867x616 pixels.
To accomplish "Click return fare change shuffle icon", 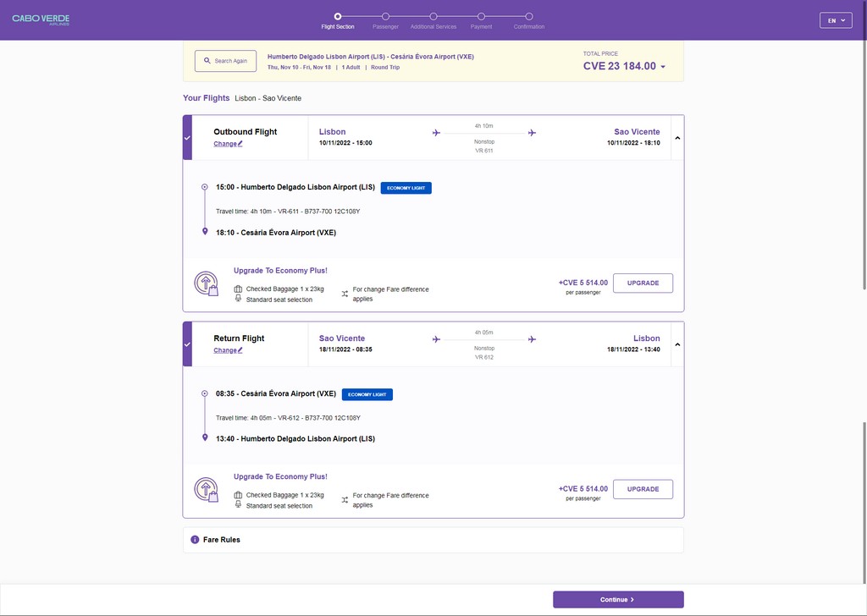I will click(345, 500).
